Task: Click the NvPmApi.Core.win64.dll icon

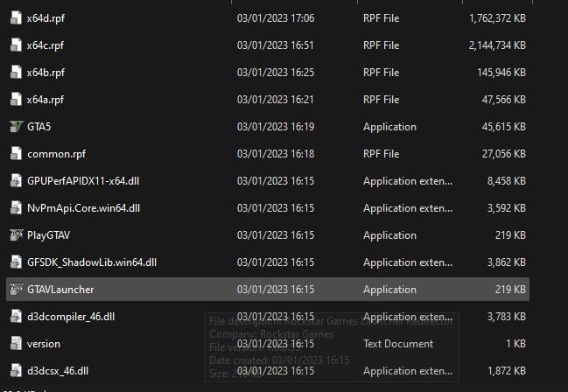Action: [x=16, y=208]
